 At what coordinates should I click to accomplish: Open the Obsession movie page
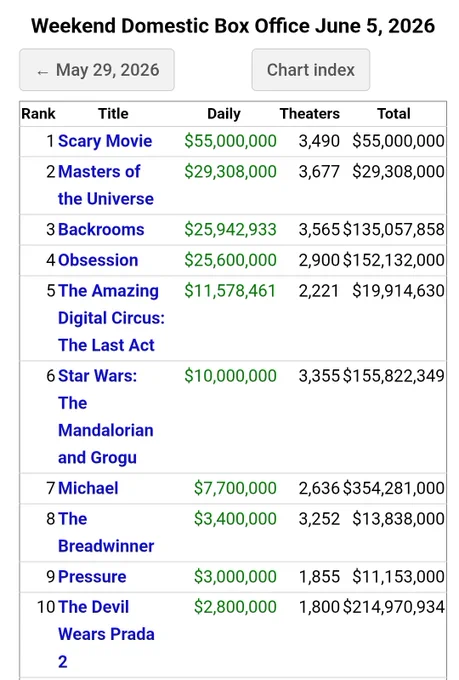98,260
